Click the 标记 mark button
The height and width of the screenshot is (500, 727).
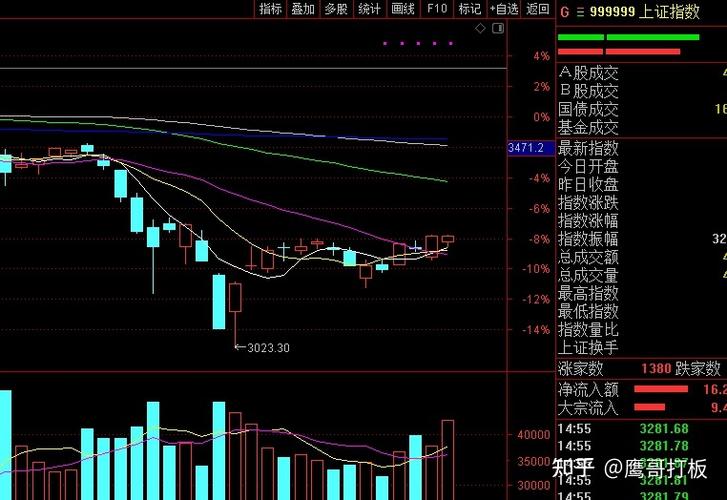coord(469,9)
